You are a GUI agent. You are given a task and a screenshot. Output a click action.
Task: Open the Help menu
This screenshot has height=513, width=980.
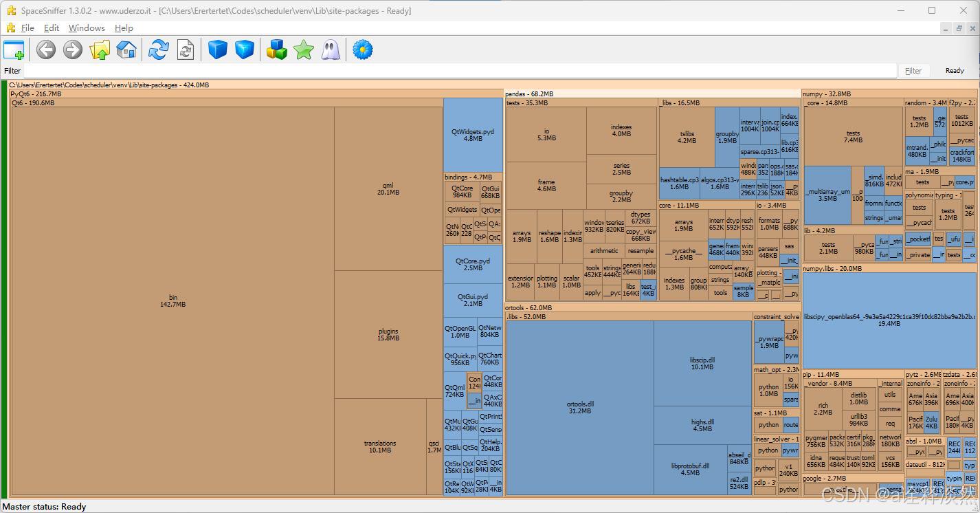click(124, 28)
